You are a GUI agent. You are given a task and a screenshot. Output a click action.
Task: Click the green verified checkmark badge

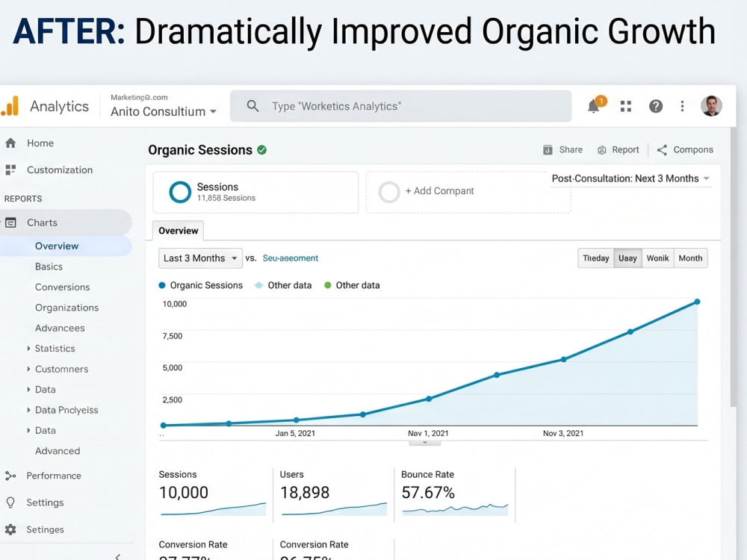262,150
